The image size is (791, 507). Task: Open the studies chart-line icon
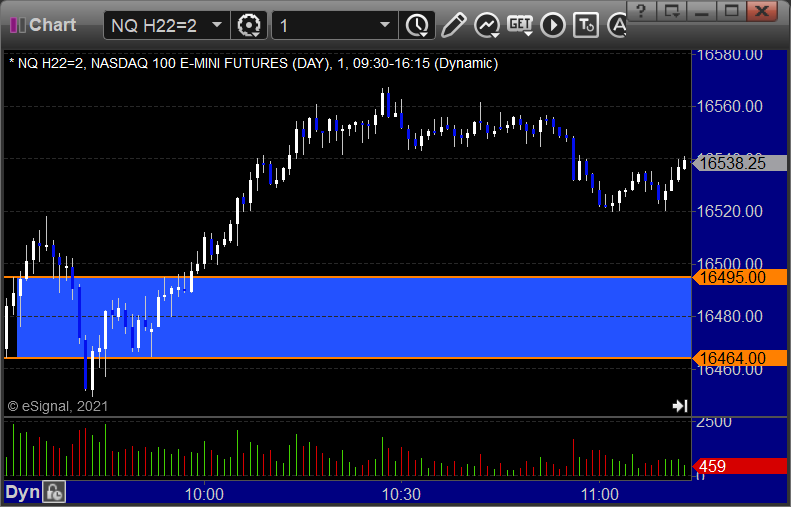tap(487, 25)
